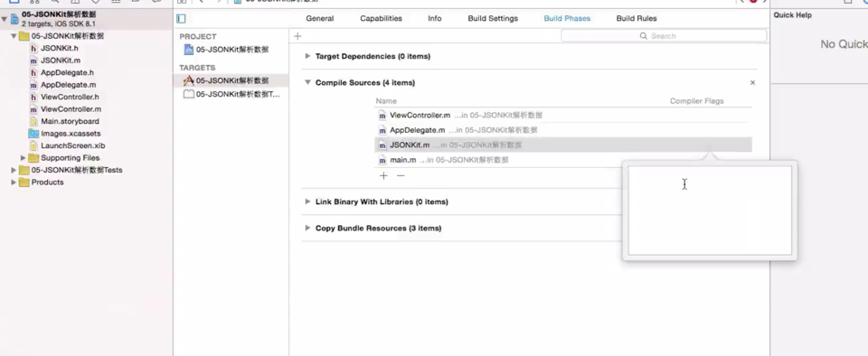The width and height of the screenshot is (868, 356).
Task: Click the Compiler Flags column header
Action: tap(696, 101)
